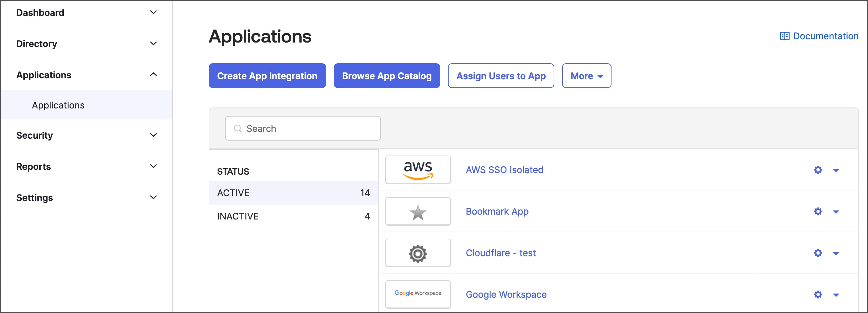This screenshot has height=313, width=868.
Task: Open the More dropdown button
Action: 586,76
